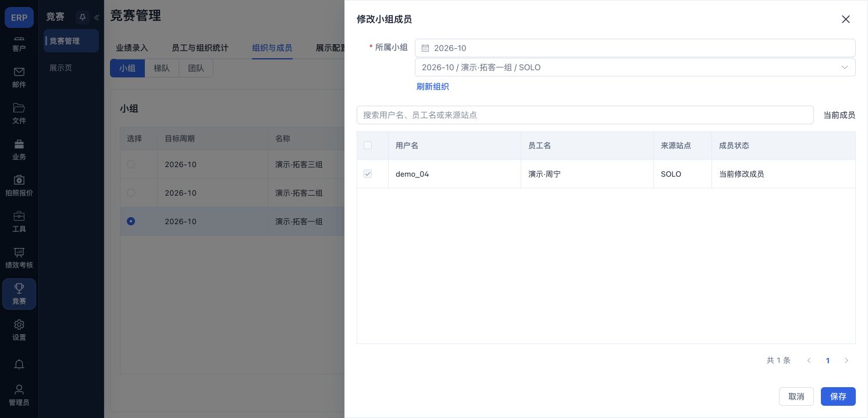Close the 修改小组成员 drawer
868x418 pixels.
point(846,19)
